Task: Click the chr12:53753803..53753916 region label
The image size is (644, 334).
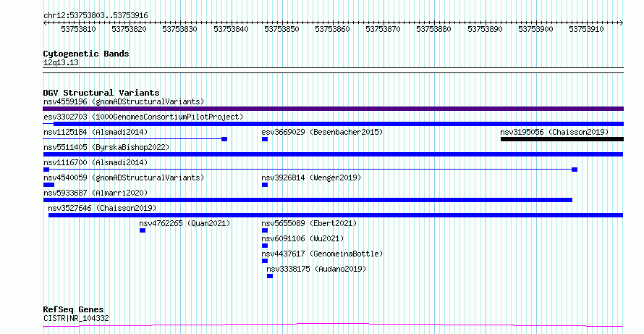Action: 96,15
